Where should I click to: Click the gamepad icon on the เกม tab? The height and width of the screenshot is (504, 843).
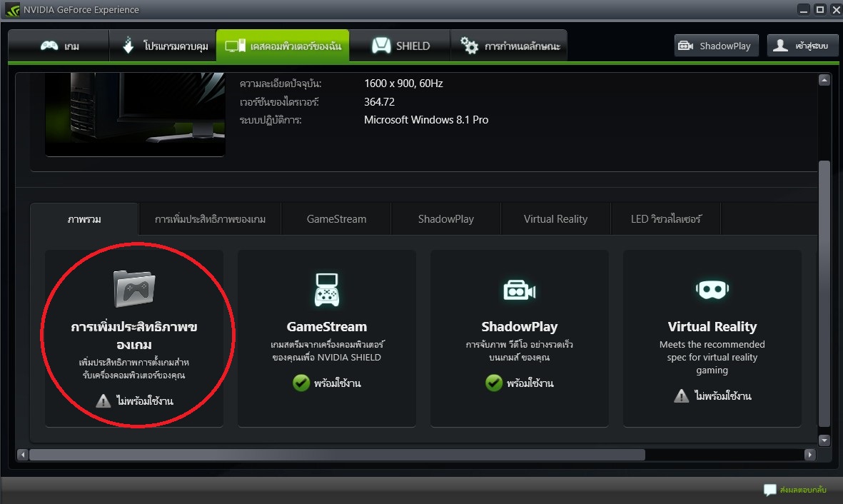coord(49,46)
